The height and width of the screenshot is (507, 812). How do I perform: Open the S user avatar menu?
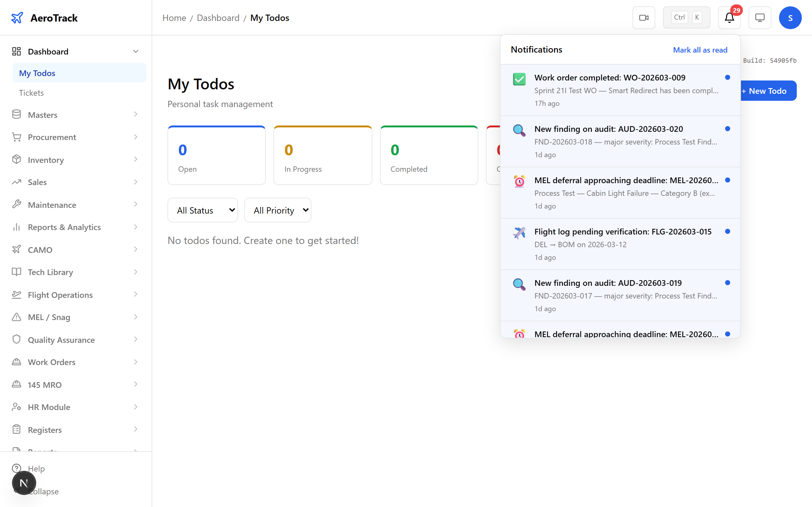[790, 17]
